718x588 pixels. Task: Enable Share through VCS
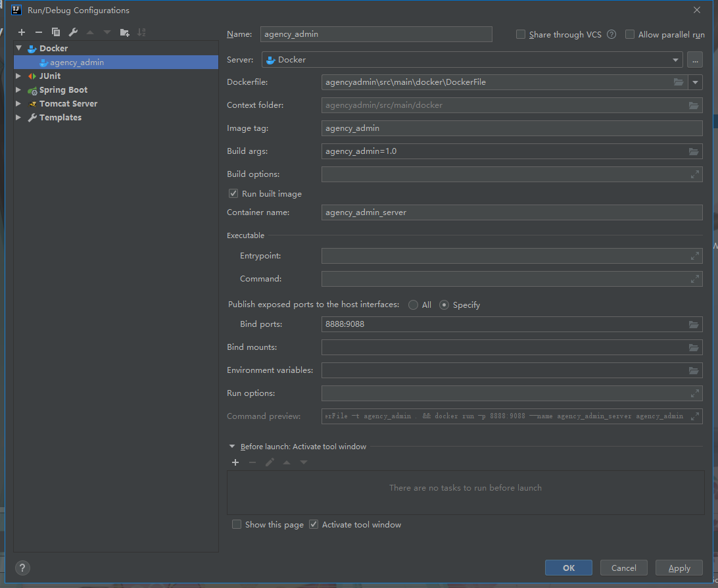pos(521,34)
